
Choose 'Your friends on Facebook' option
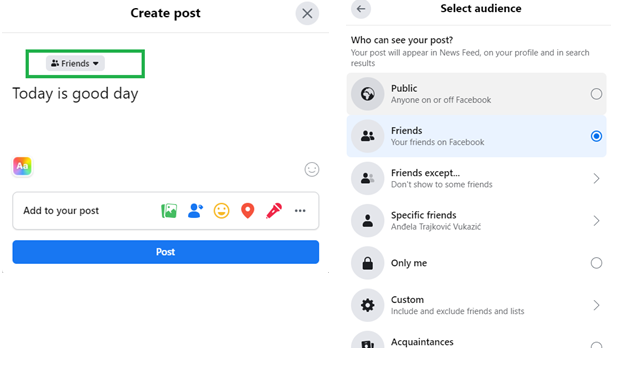tap(437, 142)
